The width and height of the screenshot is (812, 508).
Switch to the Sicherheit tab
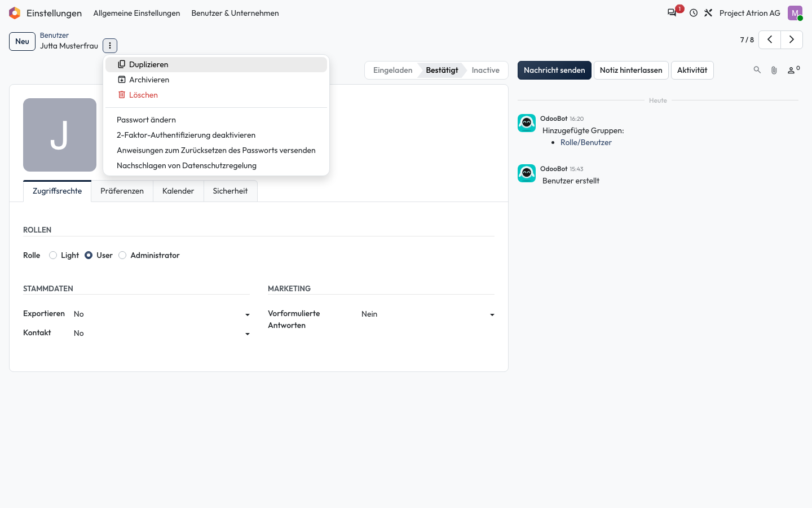[230, 191]
